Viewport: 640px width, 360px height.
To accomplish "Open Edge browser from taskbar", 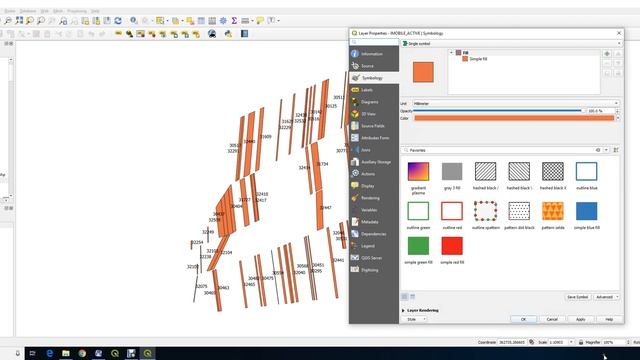I will coord(50,353).
